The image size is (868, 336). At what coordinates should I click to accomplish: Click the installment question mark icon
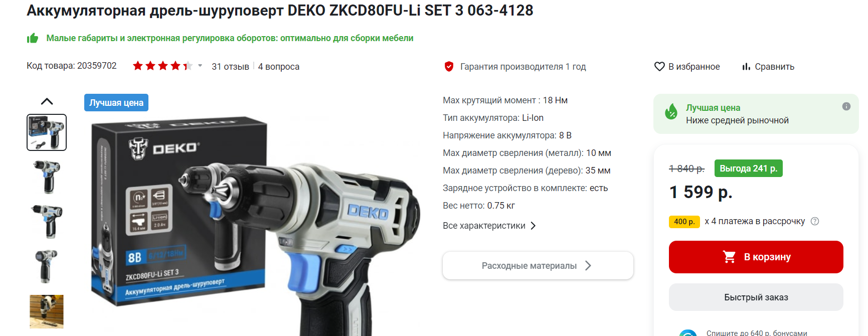[815, 221]
